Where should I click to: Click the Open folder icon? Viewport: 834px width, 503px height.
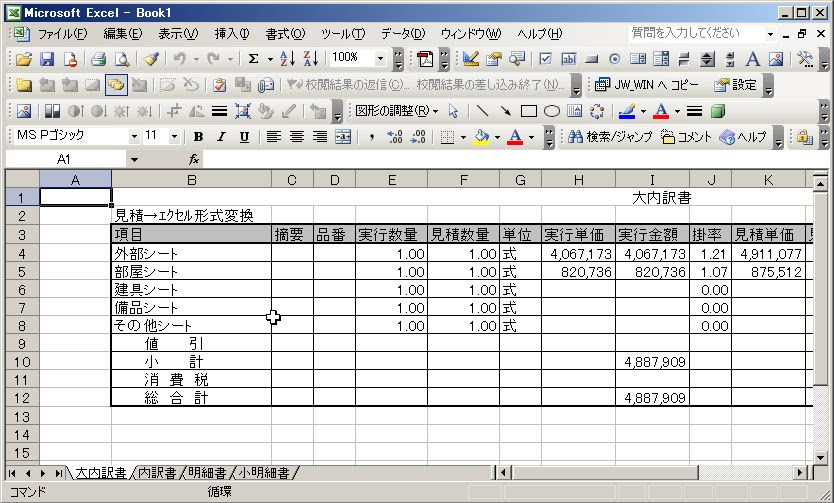click(x=23, y=59)
